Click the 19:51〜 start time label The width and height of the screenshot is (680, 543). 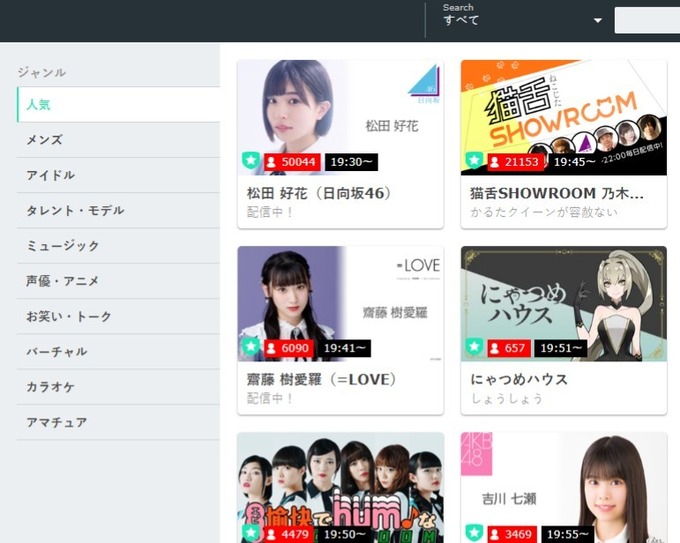(x=561, y=348)
